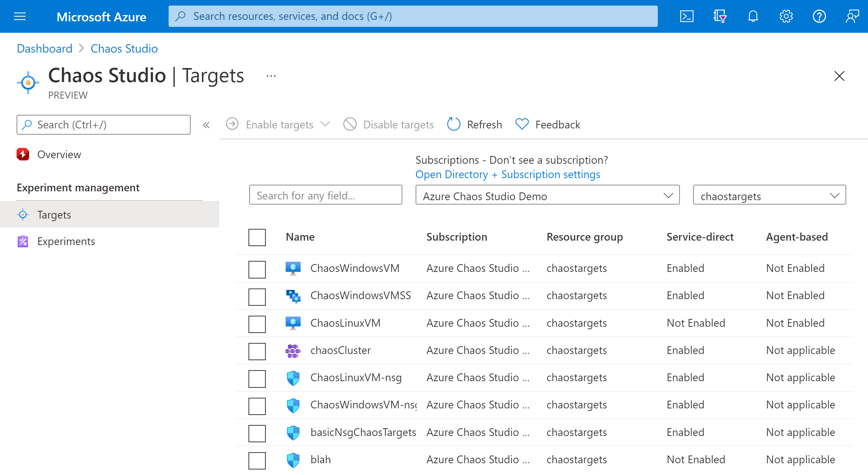Click the Experiments menu item in sidebar
Screen dimensions: 868x475
click(66, 240)
